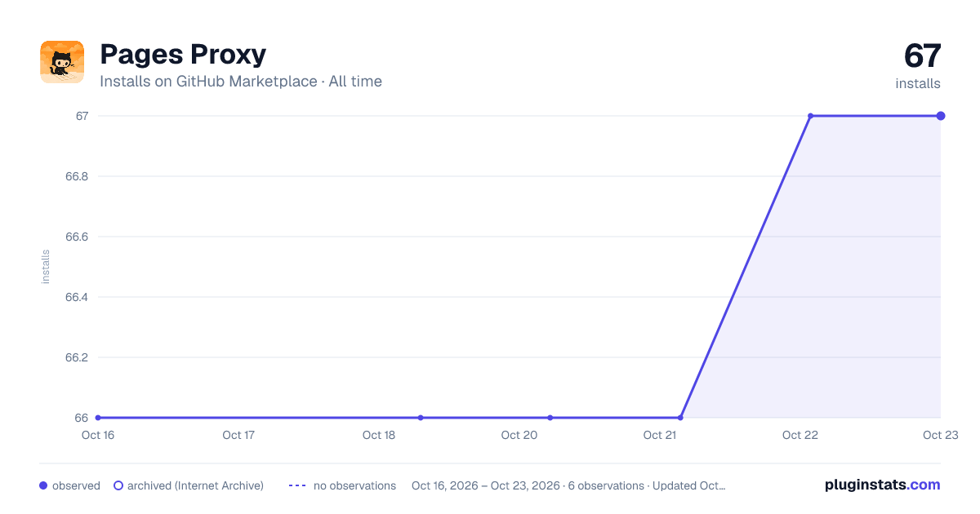This screenshot has width=980, height=514.
Task: Click the 'observed' legend label
Action: tap(76, 485)
